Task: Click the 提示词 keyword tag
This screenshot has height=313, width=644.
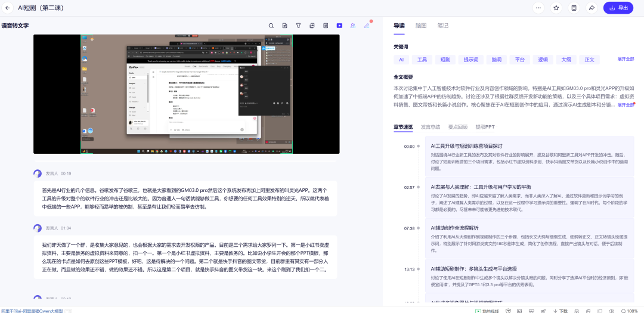Action: pyautogui.click(x=470, y=60)
